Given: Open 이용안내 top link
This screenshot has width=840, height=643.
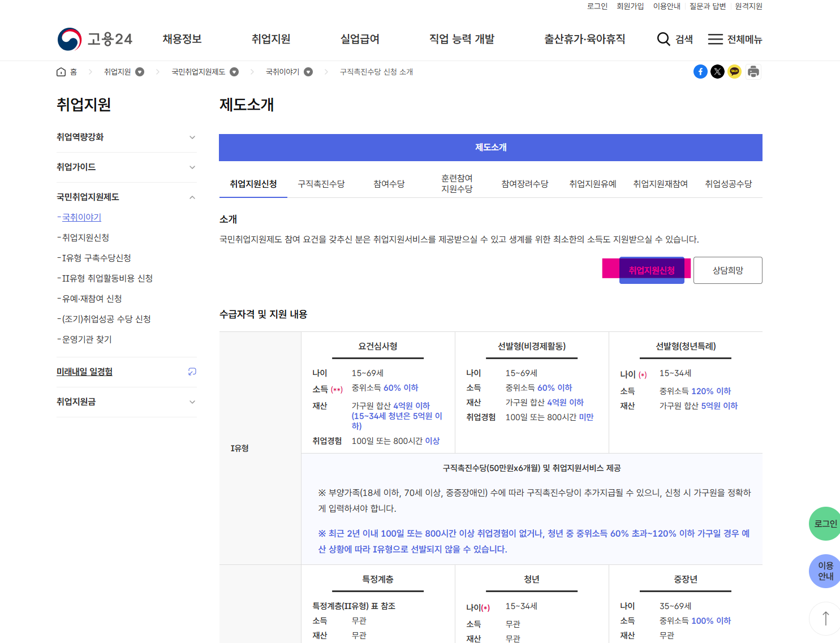Looking at the screenshot, I should [x=667, y=6].
